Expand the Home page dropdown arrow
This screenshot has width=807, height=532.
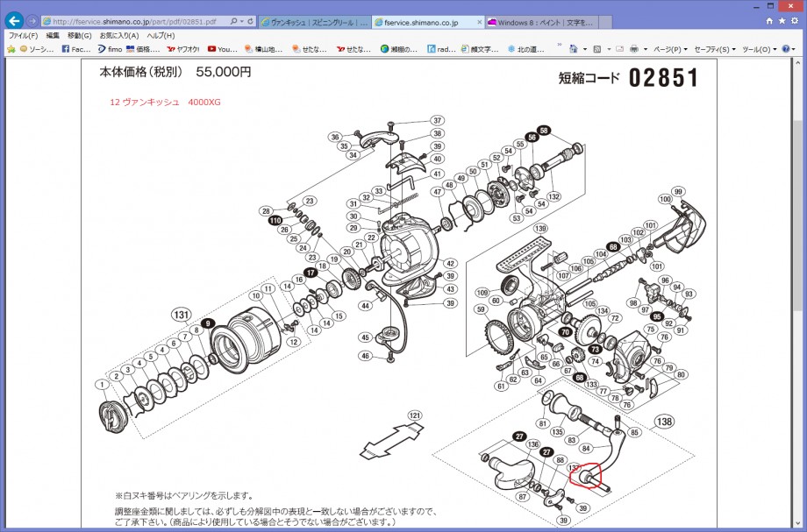(x=585, y=49)
